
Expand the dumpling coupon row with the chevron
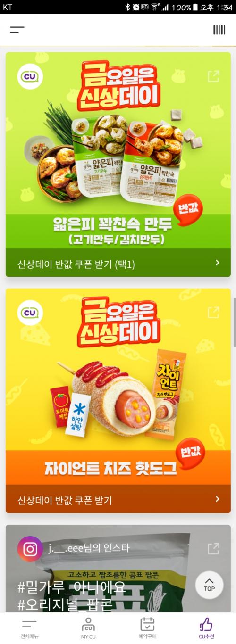click(217, 263)
